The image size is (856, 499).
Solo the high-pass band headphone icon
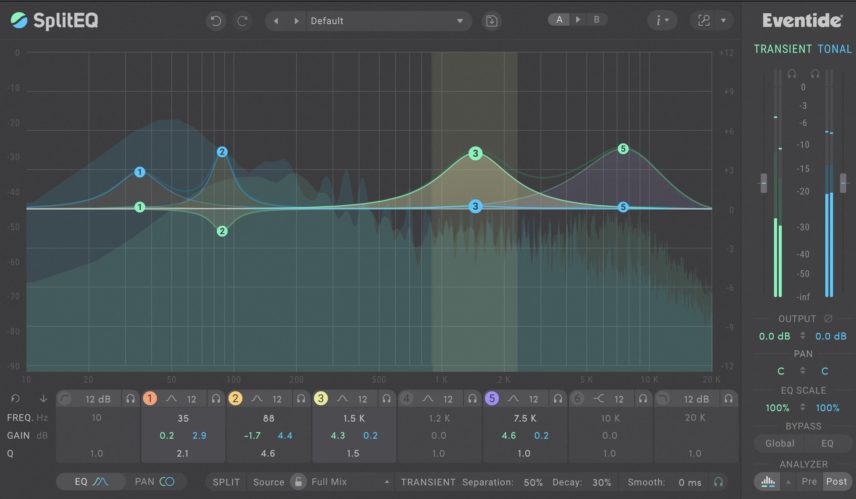[130, 399]
